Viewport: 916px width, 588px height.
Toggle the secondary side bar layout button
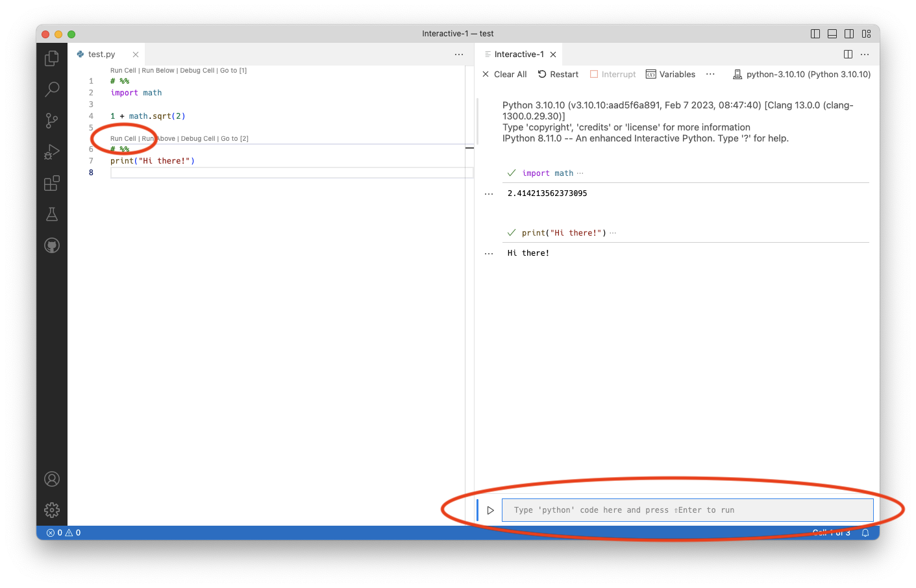tap(849, 34)
